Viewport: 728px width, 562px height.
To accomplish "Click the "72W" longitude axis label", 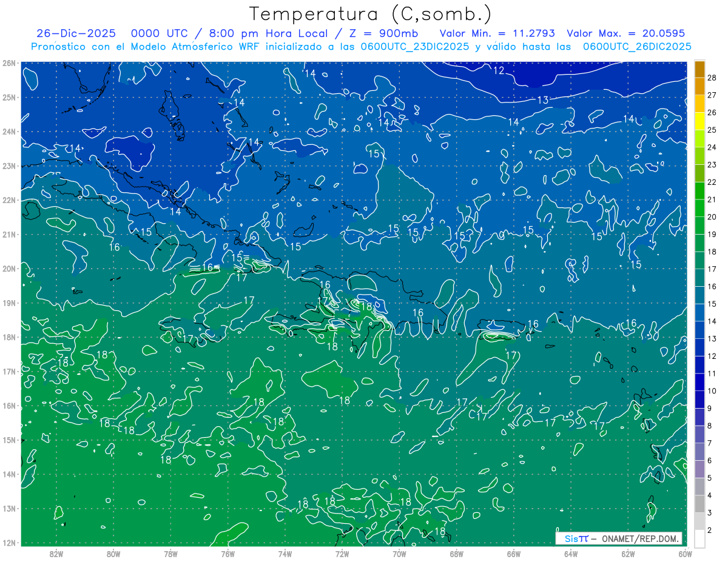I will pos(342,554).
